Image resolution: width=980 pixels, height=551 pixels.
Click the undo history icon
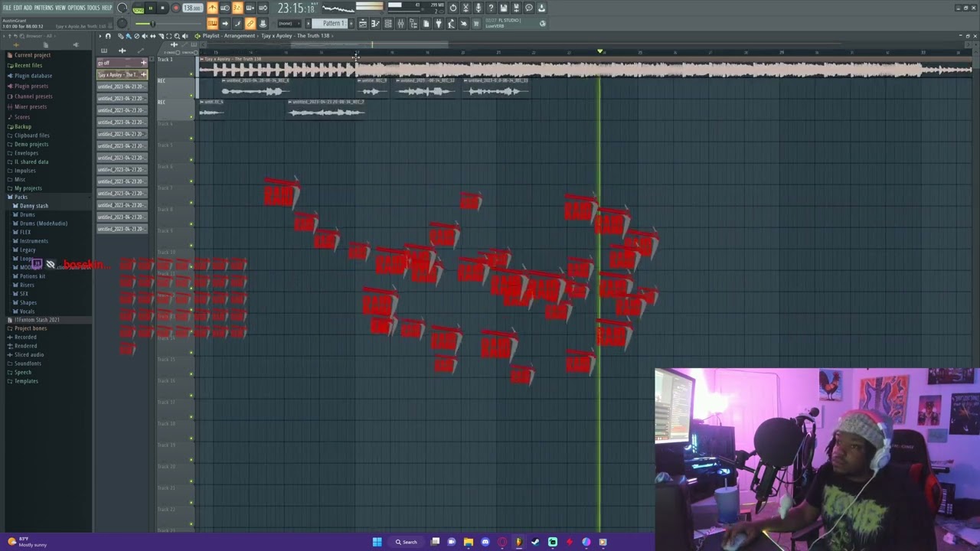coord(453,8)
